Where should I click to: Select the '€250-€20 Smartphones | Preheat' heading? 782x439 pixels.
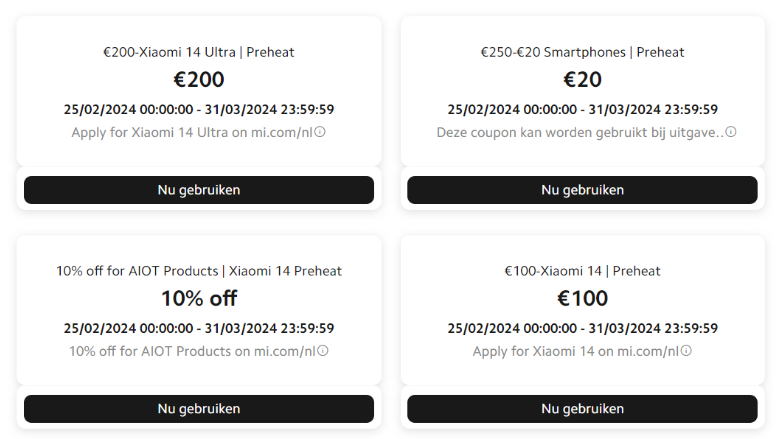[582, 52]
